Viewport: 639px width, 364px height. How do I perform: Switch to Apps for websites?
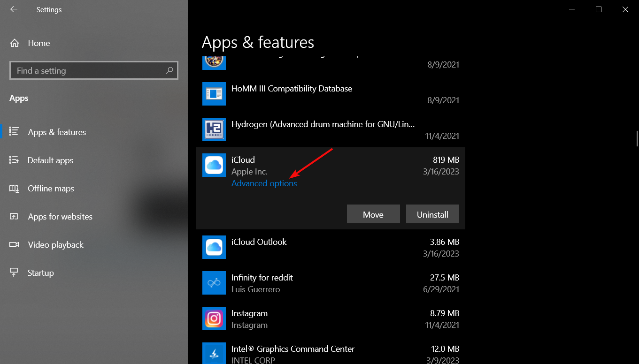pyautogui.click(x=60, y=217)
